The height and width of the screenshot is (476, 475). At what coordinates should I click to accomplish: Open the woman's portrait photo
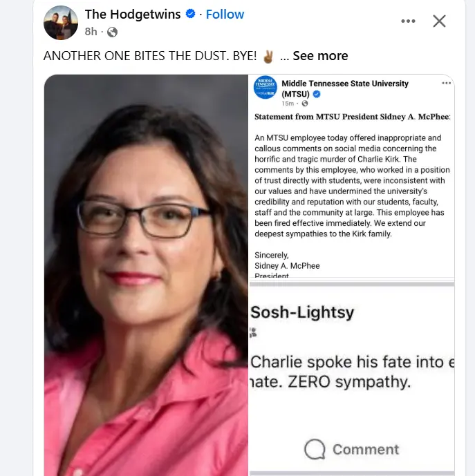point(146,275)
